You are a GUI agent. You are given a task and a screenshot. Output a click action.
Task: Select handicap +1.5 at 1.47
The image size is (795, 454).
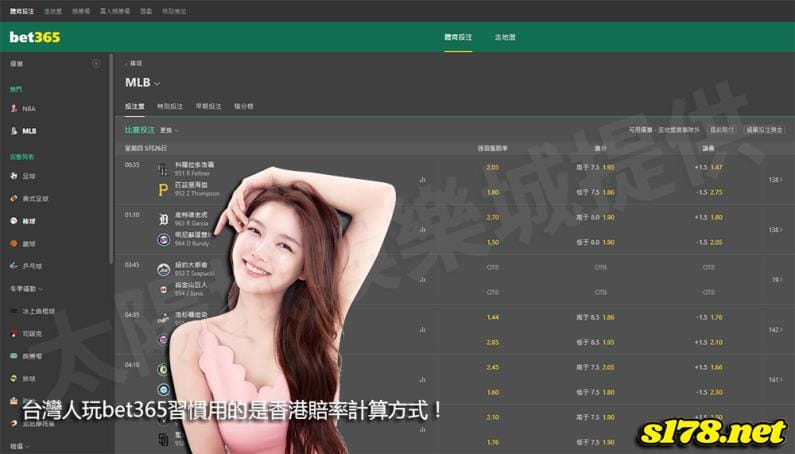point(708,167)
